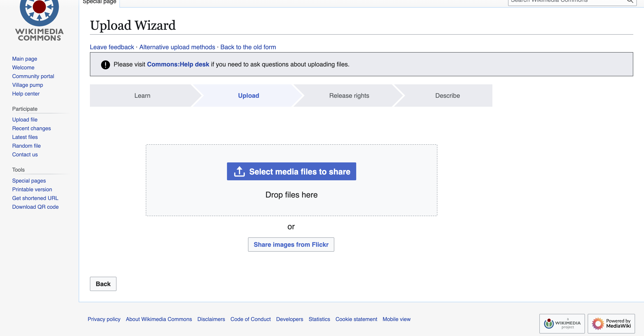Go back with the Back button

[103, 284]
